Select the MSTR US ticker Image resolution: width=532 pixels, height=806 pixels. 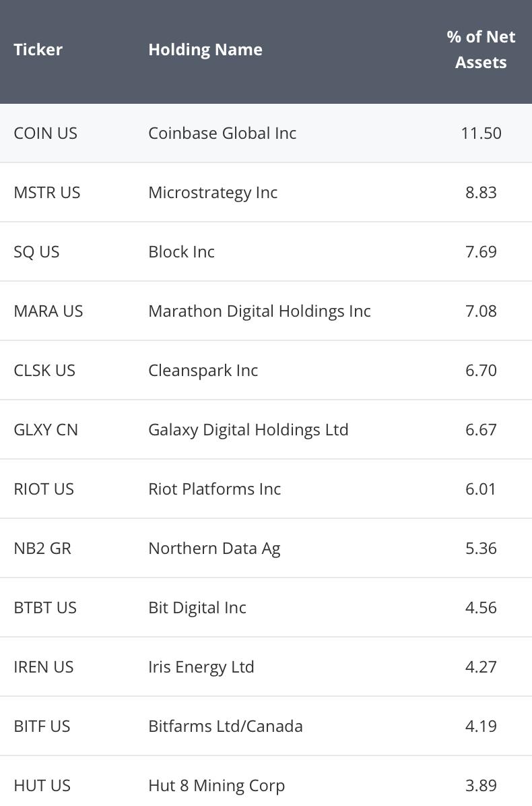47,192
